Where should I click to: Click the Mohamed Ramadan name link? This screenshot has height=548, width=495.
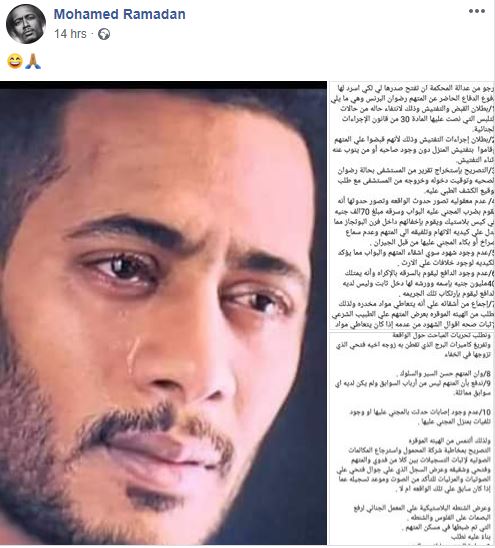pos(120,14)
